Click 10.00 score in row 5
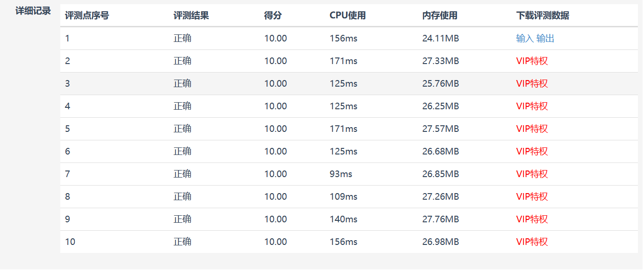Image resolution: width=644 pixels, height=276 pixels. point(275,129)
